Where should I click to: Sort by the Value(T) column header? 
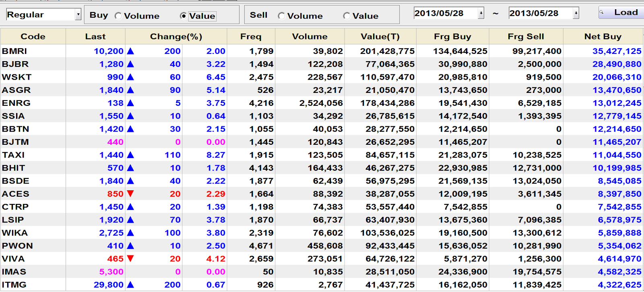click(380, 37)
